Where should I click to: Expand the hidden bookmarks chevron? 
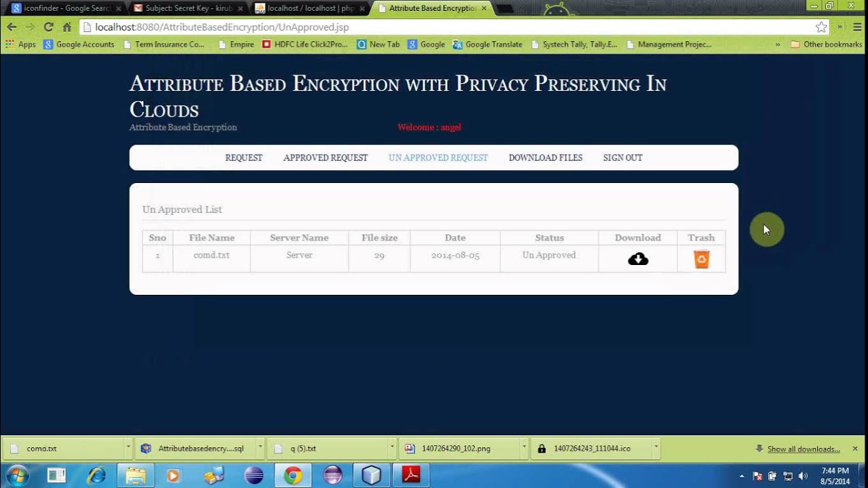[x=777, y=44]
